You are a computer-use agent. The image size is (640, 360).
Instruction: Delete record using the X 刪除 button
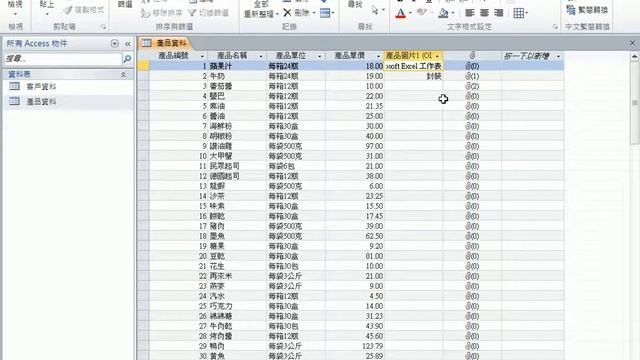click(296, 13)
